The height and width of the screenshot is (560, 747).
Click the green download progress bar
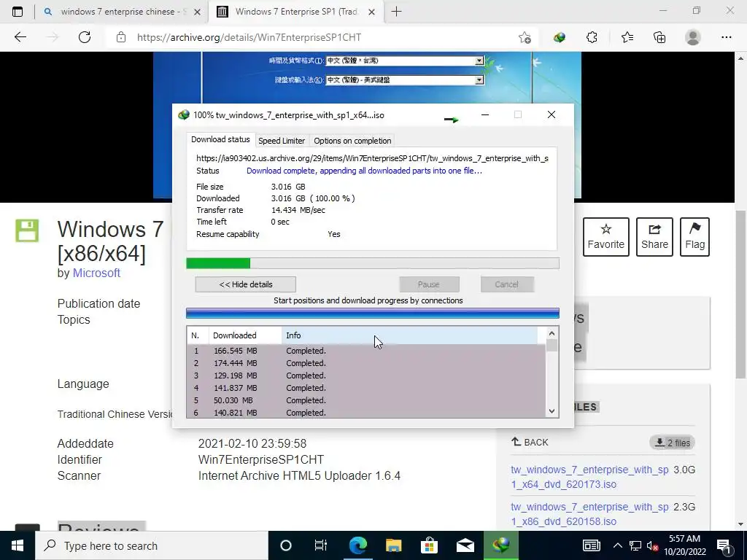373,263
